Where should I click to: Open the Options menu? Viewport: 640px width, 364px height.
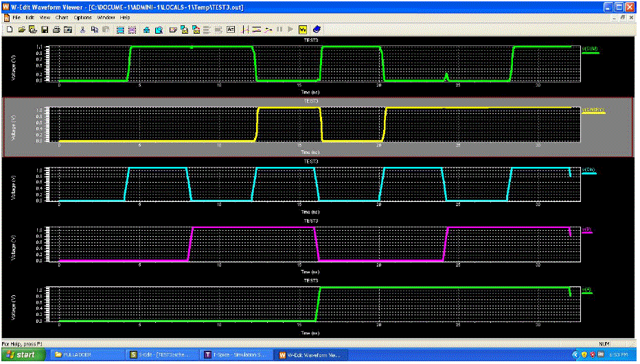coord(82,16)
